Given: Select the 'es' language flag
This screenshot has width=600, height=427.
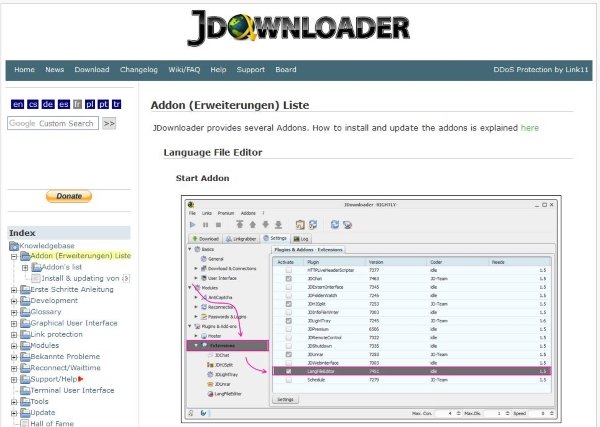Looking at the screenshot, I should click(64, 104).
